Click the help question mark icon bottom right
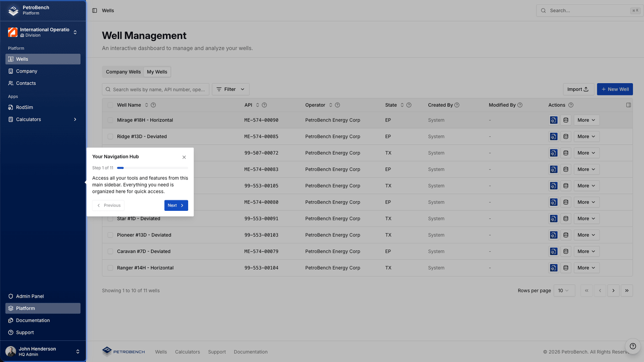644x362 pixels. pos(632,346)
